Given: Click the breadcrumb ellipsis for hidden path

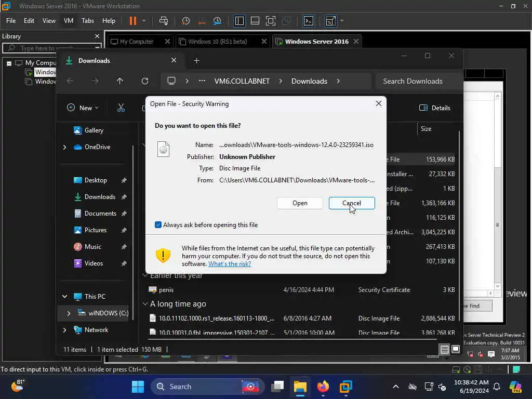Looking at the screenshot, I should (202, 81).
